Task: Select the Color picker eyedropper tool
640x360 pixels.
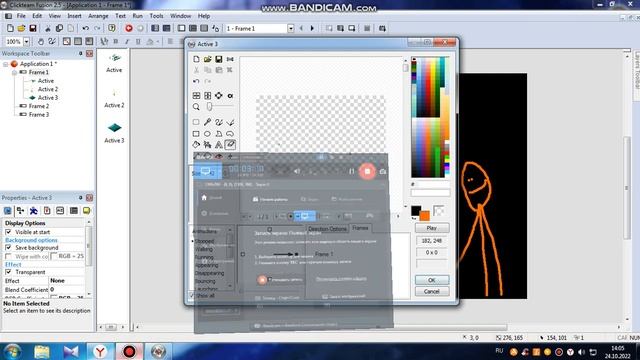Action: click(207, 122)
